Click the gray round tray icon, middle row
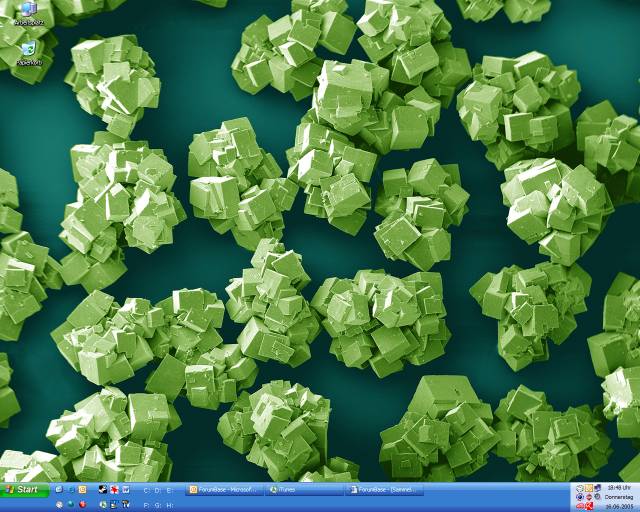This screenshot has width=640, height=512. [x=598, y=496]
